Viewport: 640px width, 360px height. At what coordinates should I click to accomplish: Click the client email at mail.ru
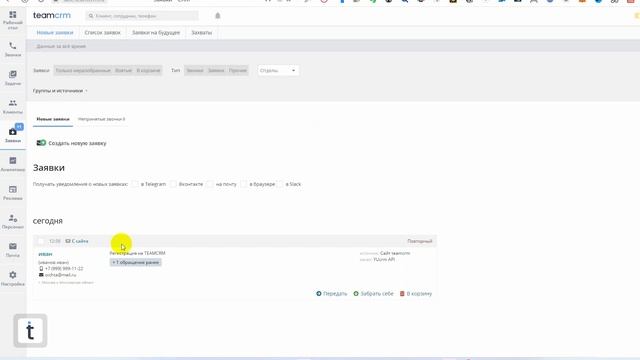[60, 275]
